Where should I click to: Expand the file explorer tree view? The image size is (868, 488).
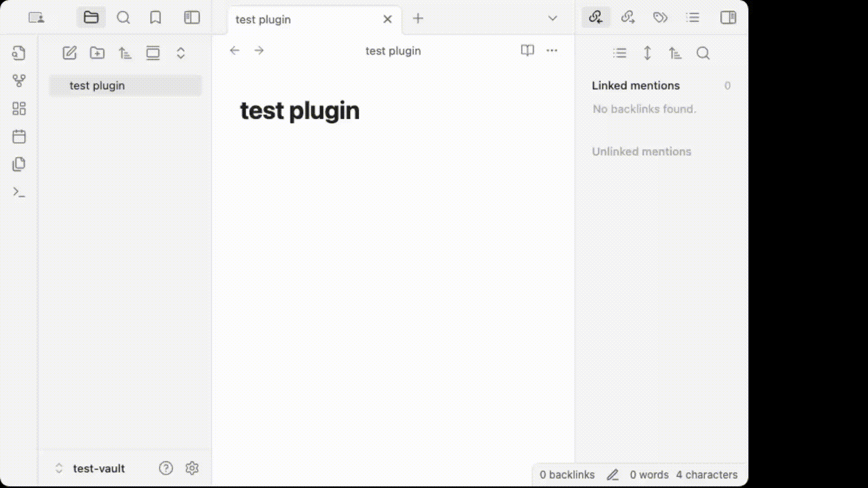(181, 53)
